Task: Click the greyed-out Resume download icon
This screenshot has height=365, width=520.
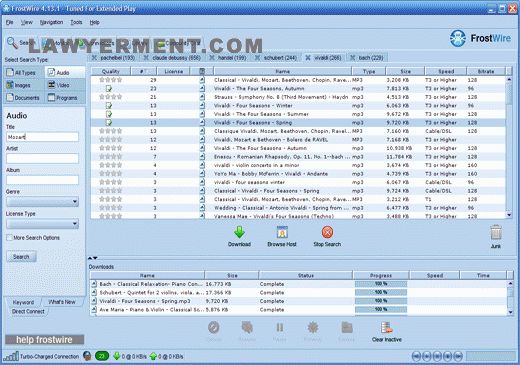Action: click(247, 328)
